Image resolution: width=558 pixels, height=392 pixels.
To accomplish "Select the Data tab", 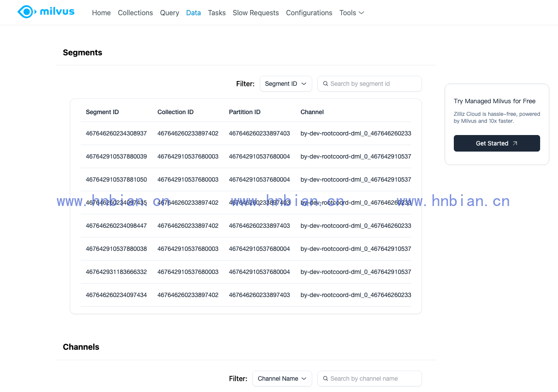I will click(194, 13).
